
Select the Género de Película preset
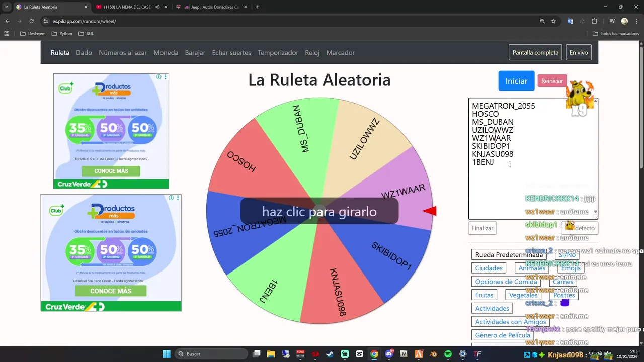503,335
